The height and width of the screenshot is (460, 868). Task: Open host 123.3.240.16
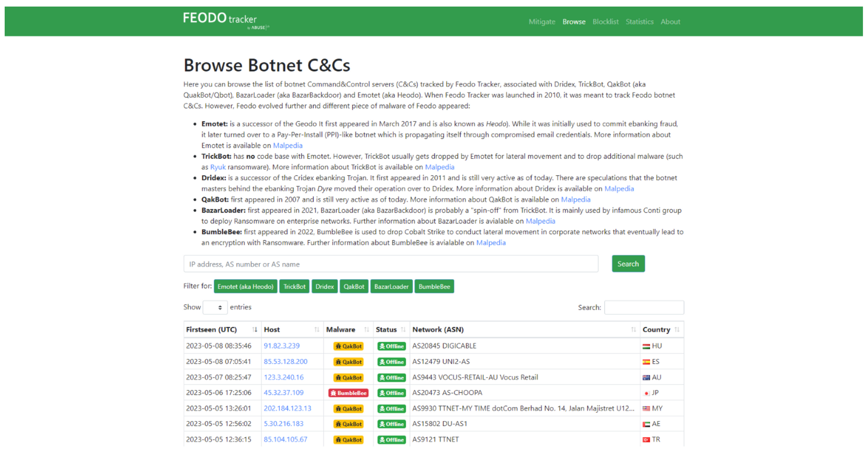[x=284, y=377]
